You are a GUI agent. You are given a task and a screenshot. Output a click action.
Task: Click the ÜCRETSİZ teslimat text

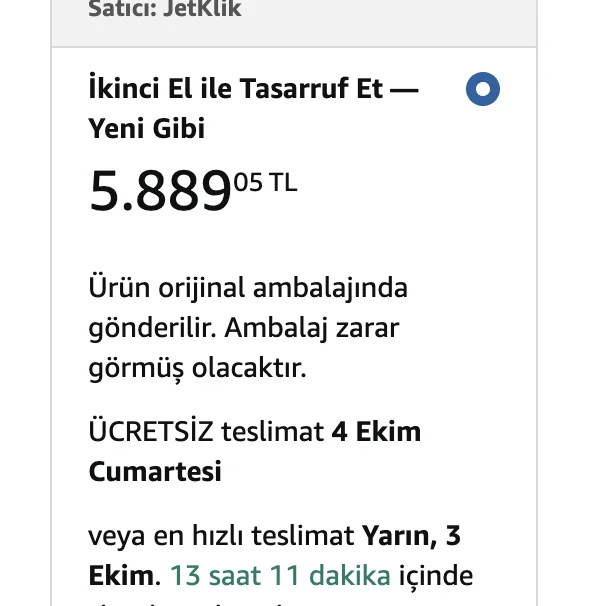click(x=207, y=432)
